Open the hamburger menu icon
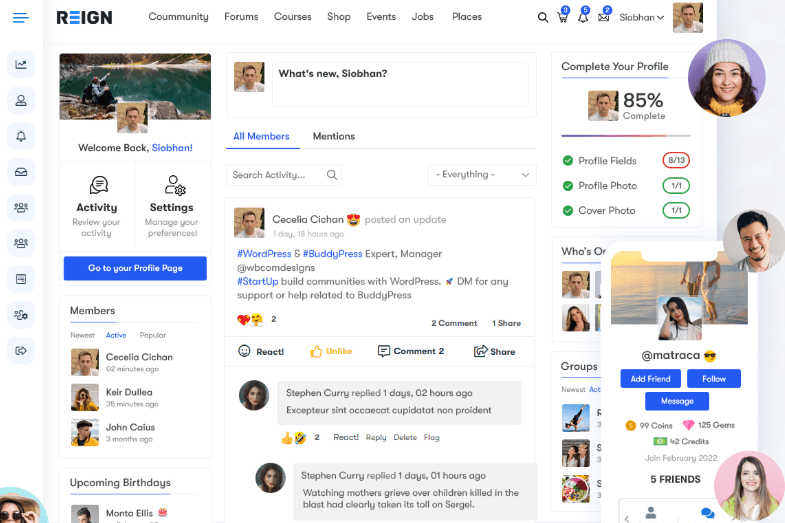This screenshot has height=523, width=785. 21,18
